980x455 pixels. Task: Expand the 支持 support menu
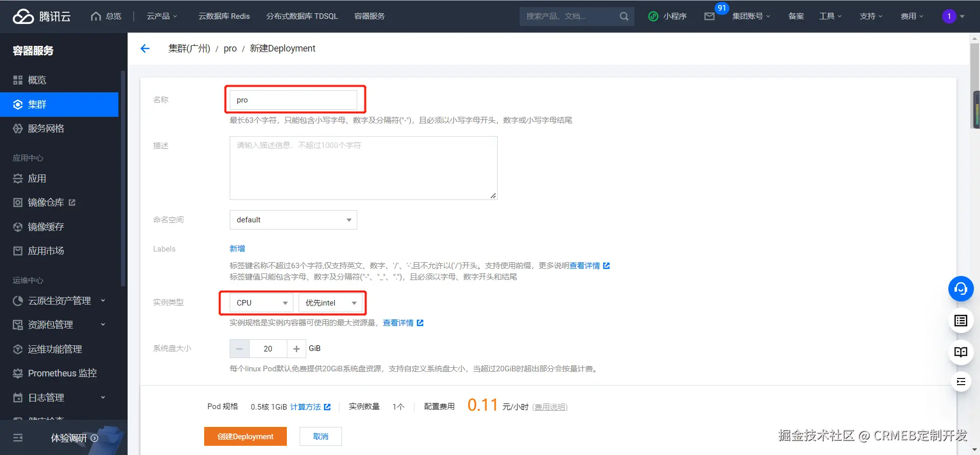tap(871, 16)
